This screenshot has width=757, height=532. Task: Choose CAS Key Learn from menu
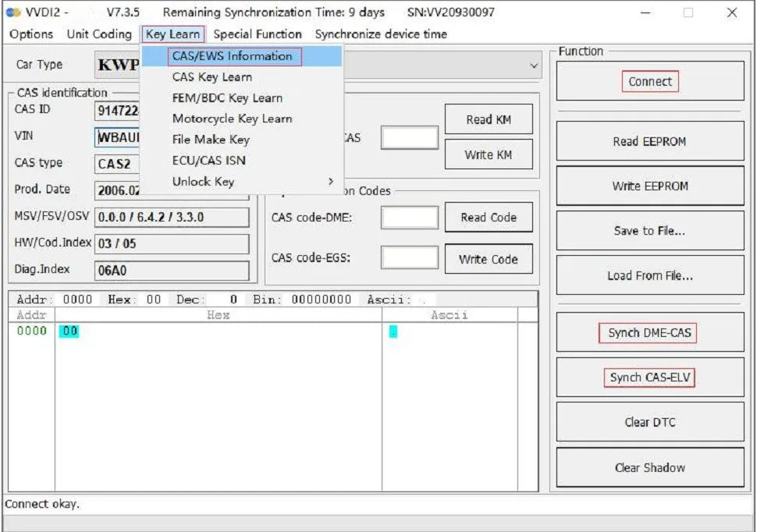pos(212,77)
